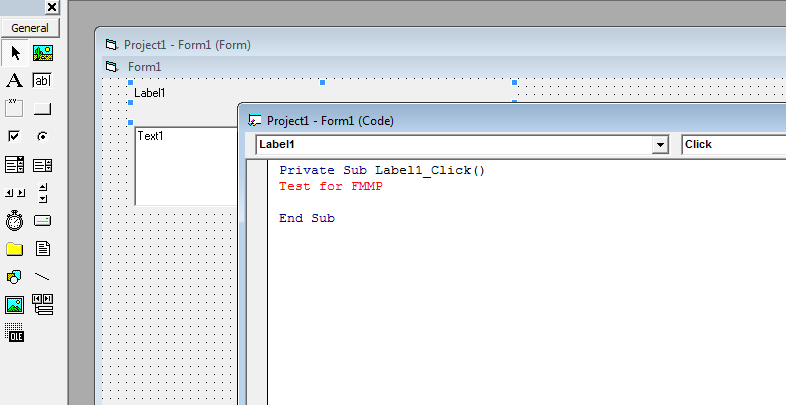Click the Project1 - Form1 (Form) title bar

(x=441, y=45)
